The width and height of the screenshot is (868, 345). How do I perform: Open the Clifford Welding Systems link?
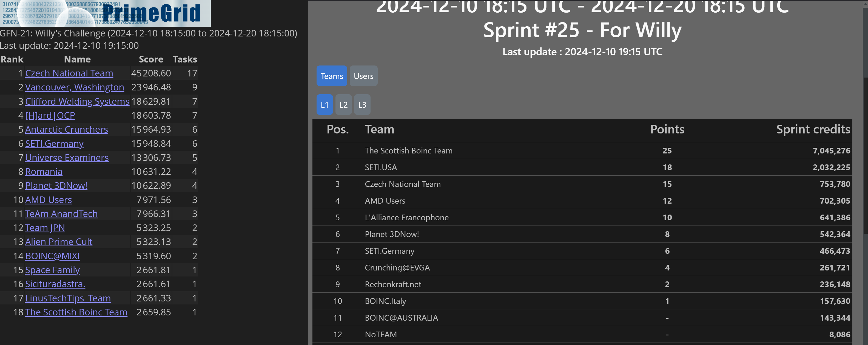click(x=77, y=101)
